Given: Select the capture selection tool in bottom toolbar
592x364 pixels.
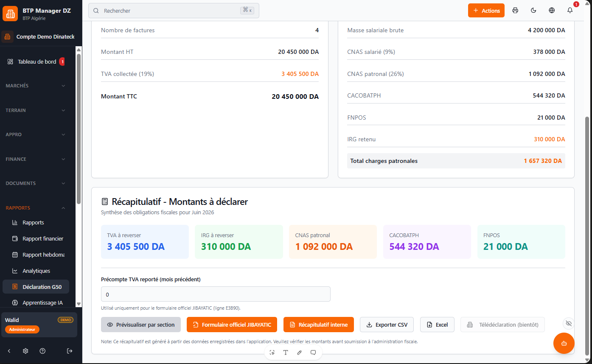Looking at the screenshot, I should point(272,353).
